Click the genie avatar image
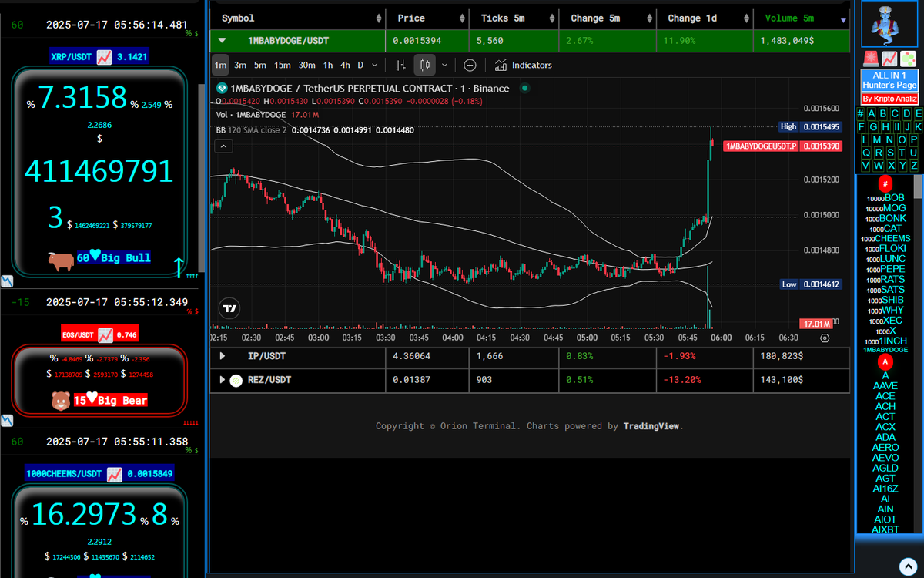 [889, 23]
